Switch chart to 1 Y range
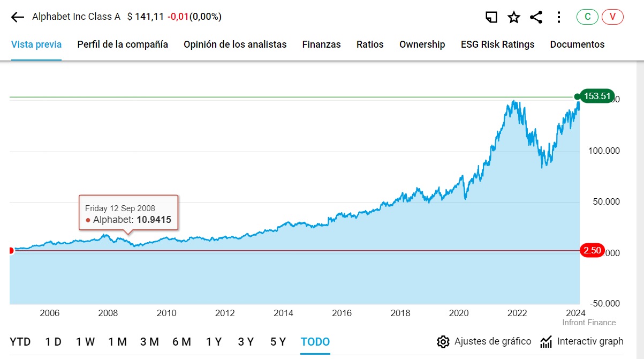Viewport: 644px width, 359px height. coord(214,342)
